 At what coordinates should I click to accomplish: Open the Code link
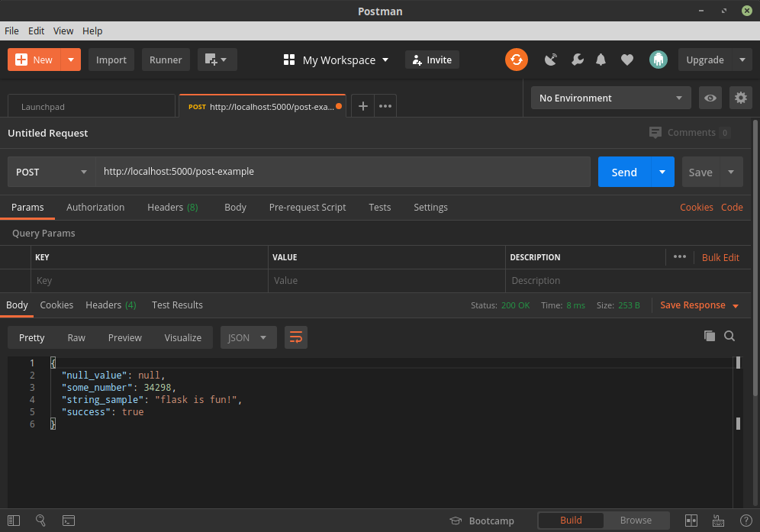click(732, 207)
